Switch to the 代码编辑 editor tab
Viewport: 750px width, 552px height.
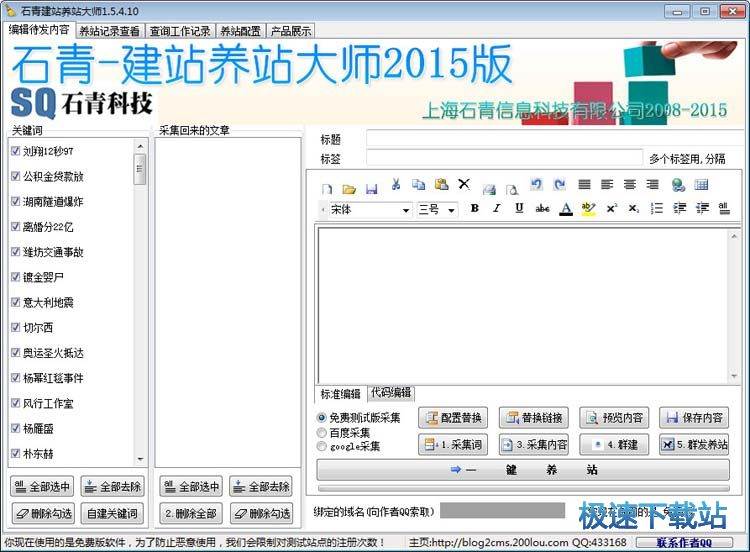pos(391,393)
